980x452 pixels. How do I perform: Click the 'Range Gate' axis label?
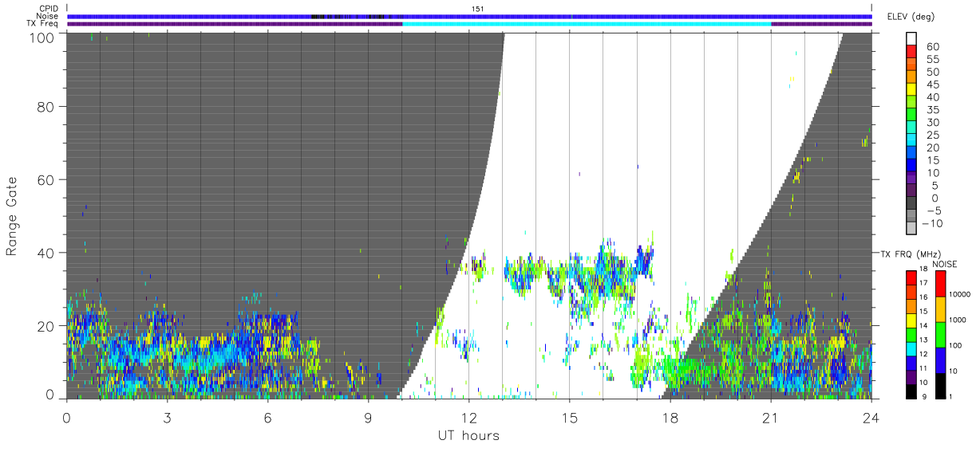click(12, 215)
